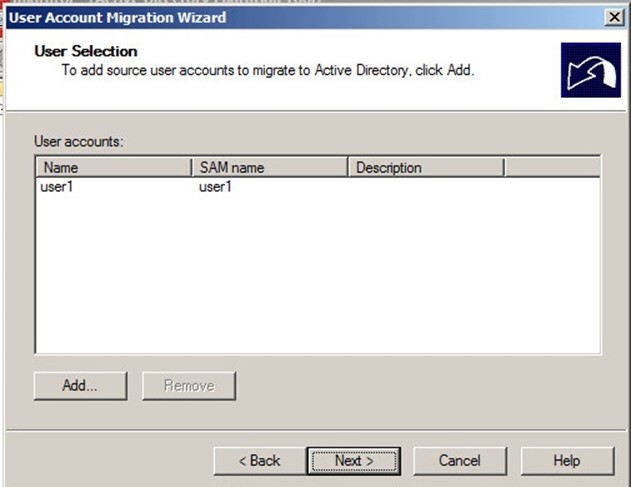Sort list by SAM name column header

click(x=268, y=167)
